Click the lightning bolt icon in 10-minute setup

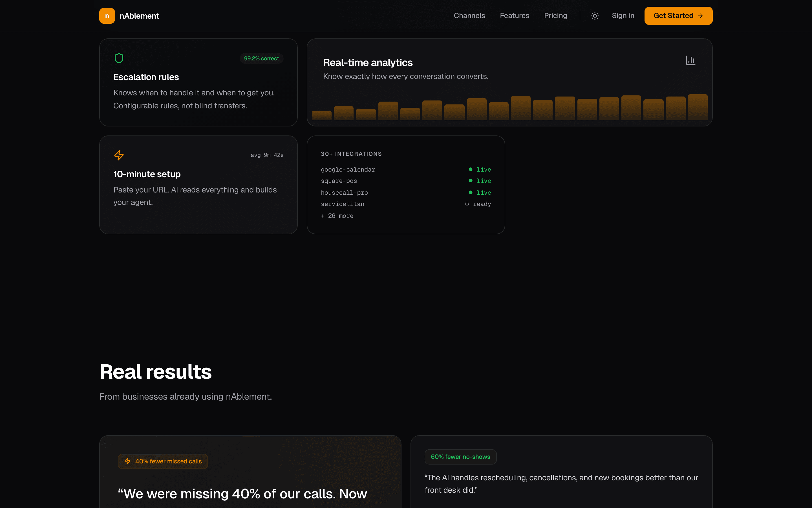pos(119,155)
